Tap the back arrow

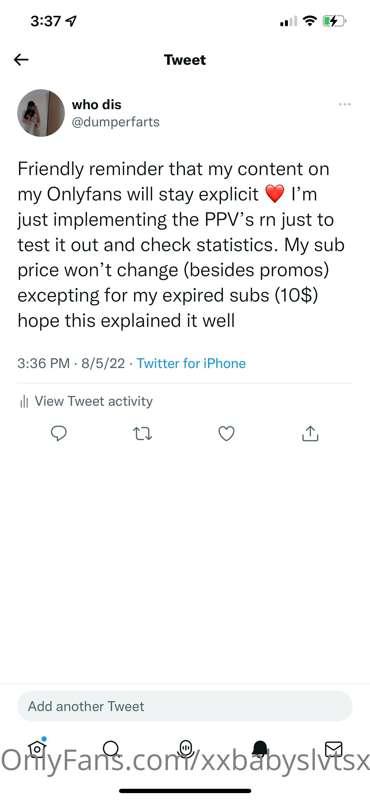[x=21, y=60]
